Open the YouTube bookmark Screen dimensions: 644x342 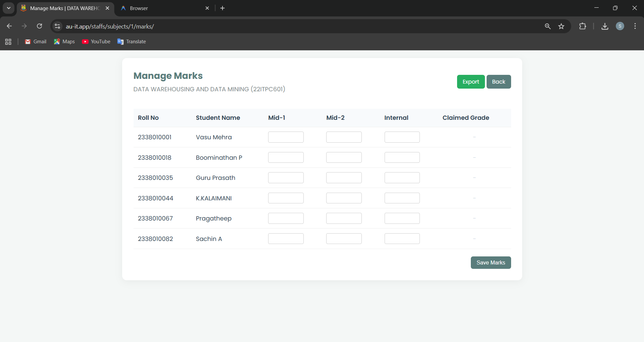[96, 42]
